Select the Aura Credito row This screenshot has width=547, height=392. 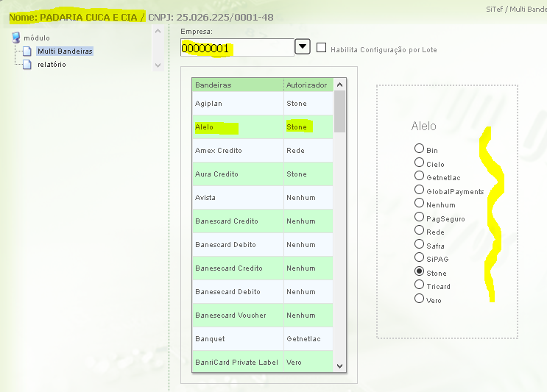pyautogui.click(x=263, y=174)
